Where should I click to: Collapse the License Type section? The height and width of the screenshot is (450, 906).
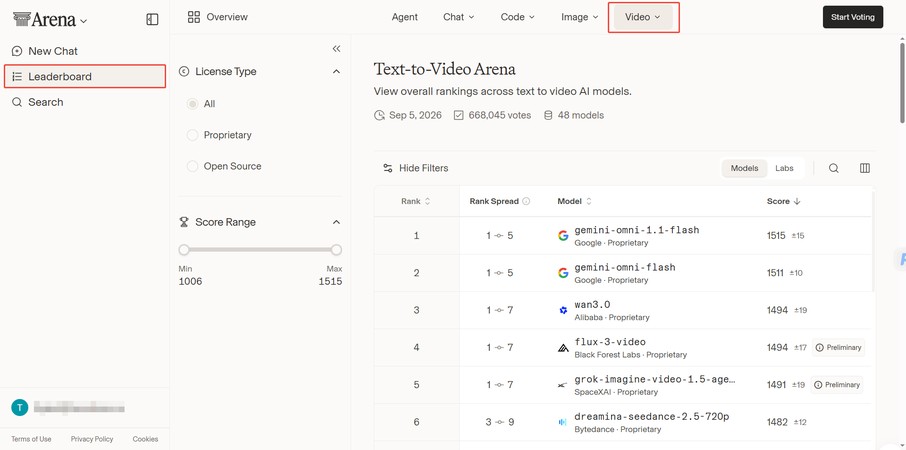pyautogui.click(x=337, y=72)
